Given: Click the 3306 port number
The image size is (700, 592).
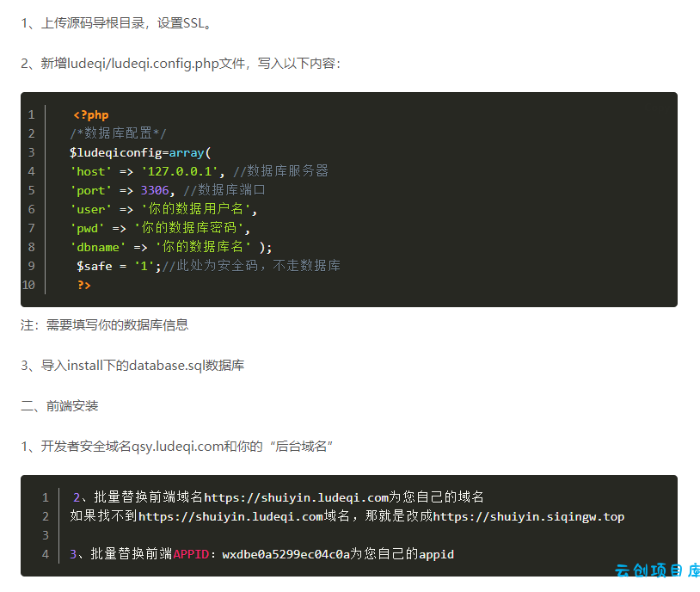Looking at the screenshot, I should pos(155,190).
